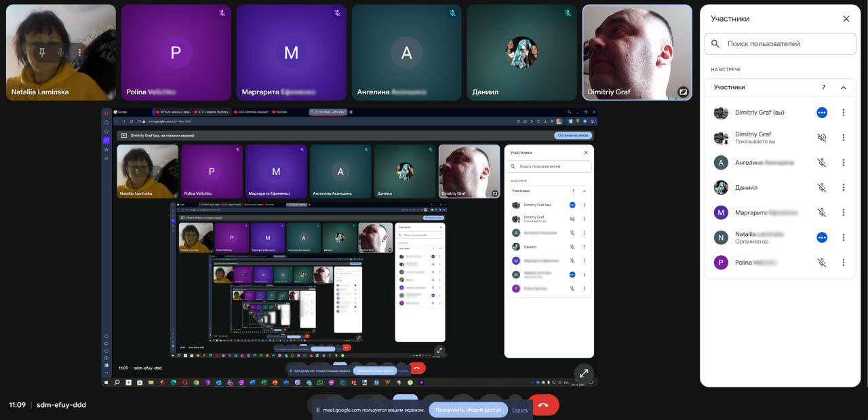
Task: Click the presenting icon on Dimitriy Graf's tile
Action: (683, 92)
